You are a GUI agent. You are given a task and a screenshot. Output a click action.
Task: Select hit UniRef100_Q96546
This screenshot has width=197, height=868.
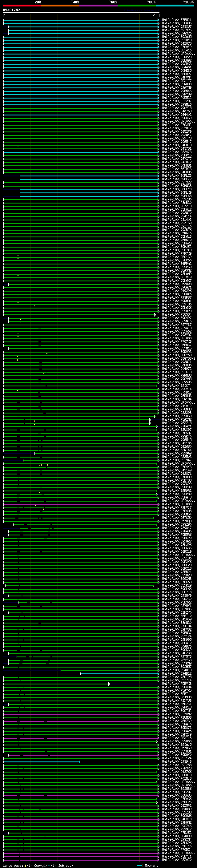[176, 91]
